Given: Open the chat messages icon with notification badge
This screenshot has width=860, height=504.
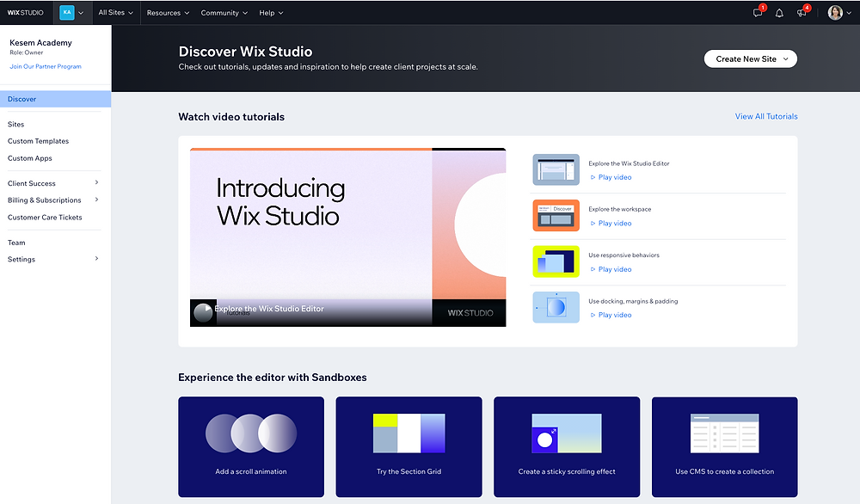Looking at the screenshot, I should click(758, 13).
